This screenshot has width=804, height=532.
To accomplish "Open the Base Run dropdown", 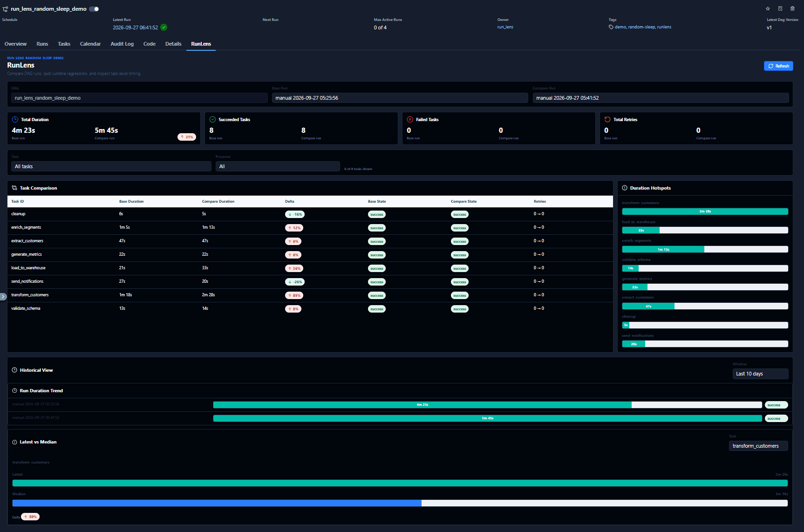I will [400, 98].
